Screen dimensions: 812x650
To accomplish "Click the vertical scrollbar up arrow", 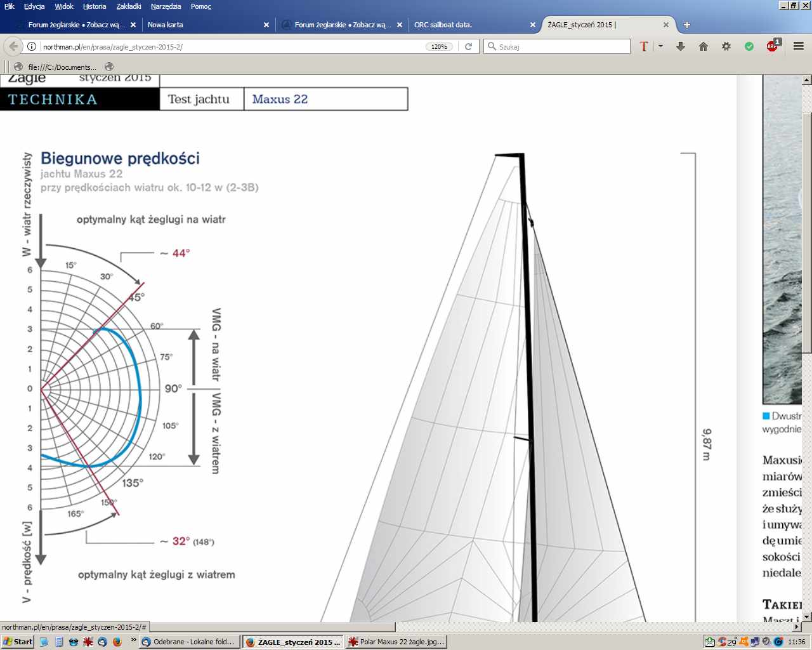I will (x=807, y=80).
